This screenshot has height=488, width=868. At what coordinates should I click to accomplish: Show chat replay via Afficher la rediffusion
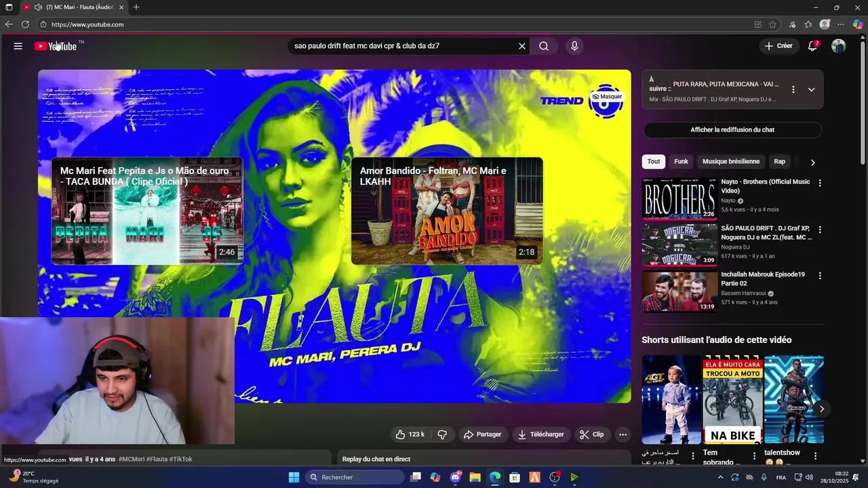(x=732, y=130)
